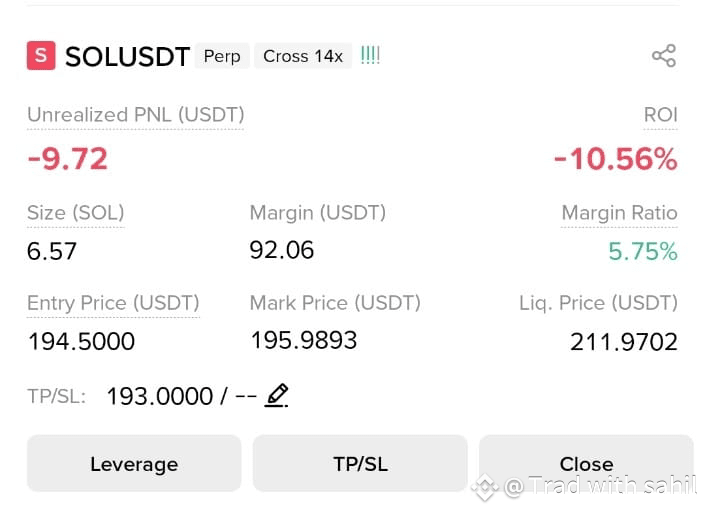This screenshot has width=705, height=513.
Task: Tap the Cross 14x margin mode tag
Action: 303,56
